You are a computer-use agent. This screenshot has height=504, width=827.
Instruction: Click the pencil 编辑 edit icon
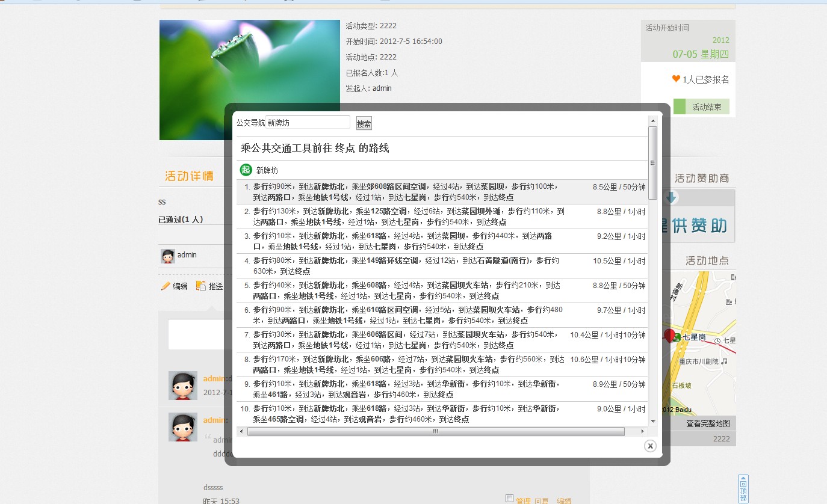point(166,286)
